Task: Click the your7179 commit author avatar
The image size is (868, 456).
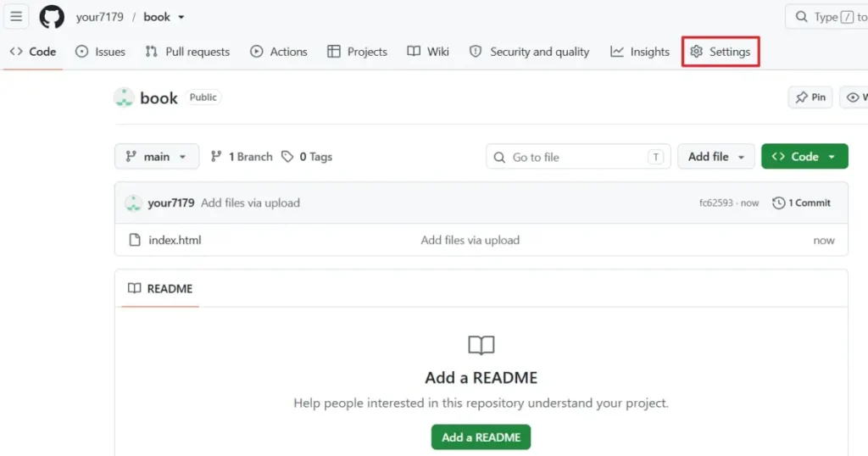Action: point(133,203)
